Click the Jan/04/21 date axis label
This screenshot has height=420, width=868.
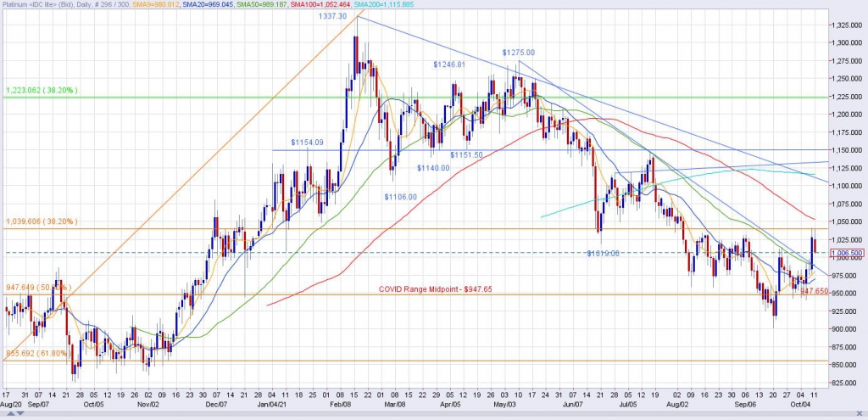pos(271,405)
